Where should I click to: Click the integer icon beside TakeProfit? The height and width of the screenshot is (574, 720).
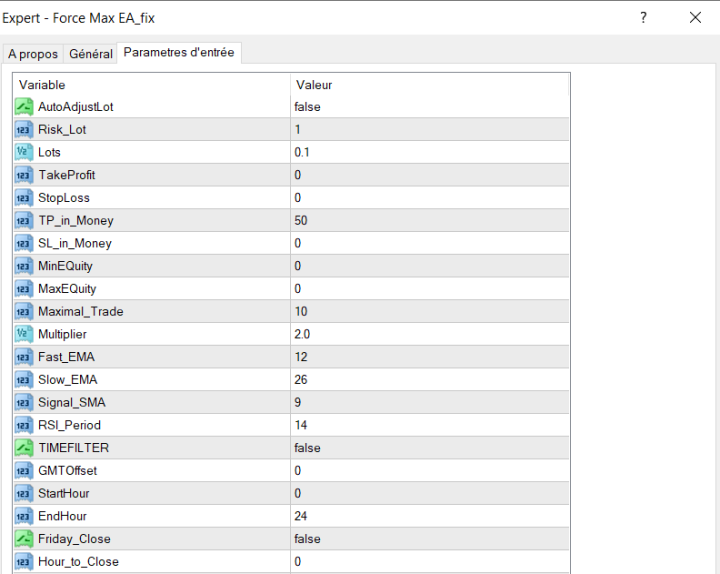coord(24,175)
